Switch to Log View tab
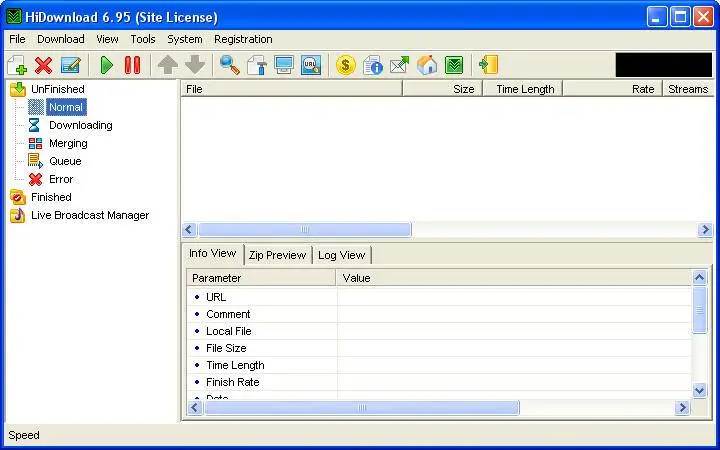This screenshot has height=450, width=720. (x=341, y=255)
